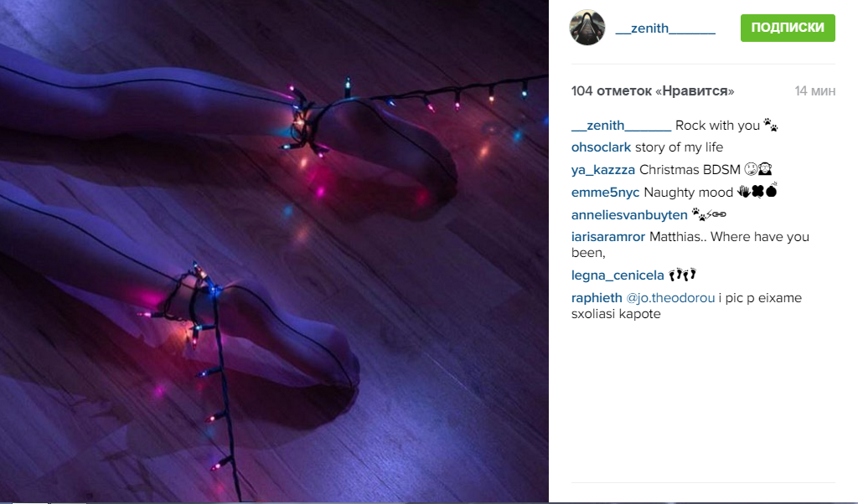858x504 pixels.
Task: Click the 14 мин timestamp
Action: [x=814, y=90]
